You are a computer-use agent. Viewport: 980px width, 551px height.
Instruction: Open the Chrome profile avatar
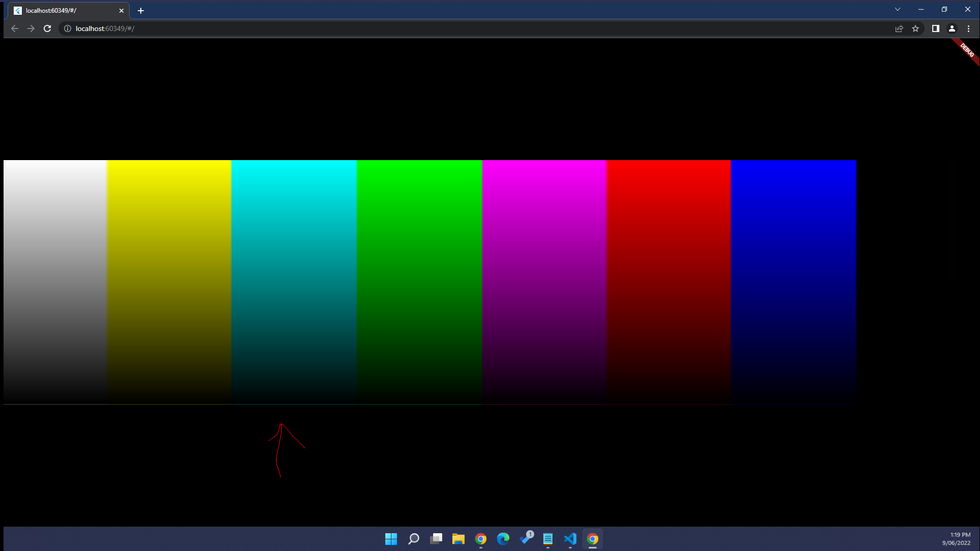click(952, 28)
